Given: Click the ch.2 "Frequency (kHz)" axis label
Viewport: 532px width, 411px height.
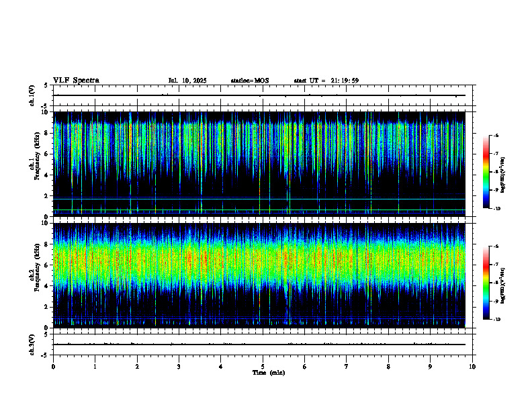Looking at the screenshot, I should [x=36, y=267].
